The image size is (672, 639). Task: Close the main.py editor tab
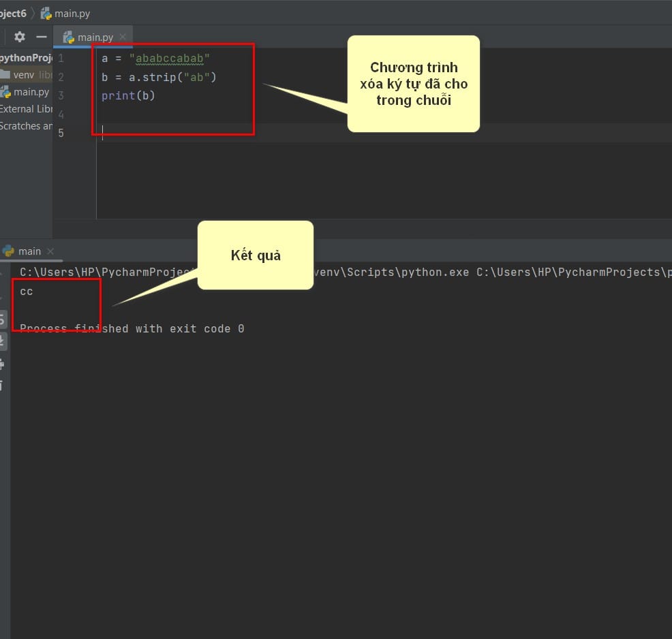[123, 37]
